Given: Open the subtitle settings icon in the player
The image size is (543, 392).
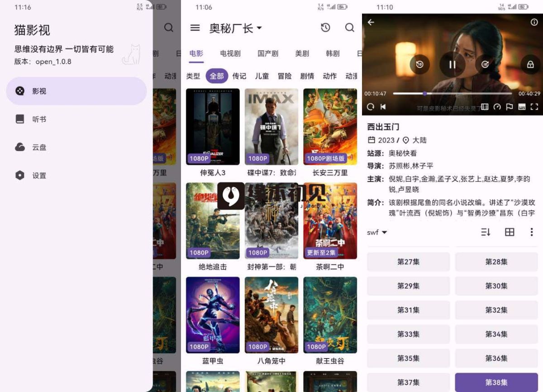Looking at the screenshot, I should [x=522, y=107].
